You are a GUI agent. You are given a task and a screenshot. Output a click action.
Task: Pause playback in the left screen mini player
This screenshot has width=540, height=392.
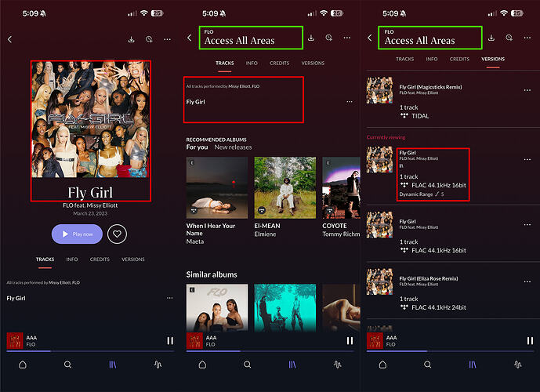click(170, 341)
